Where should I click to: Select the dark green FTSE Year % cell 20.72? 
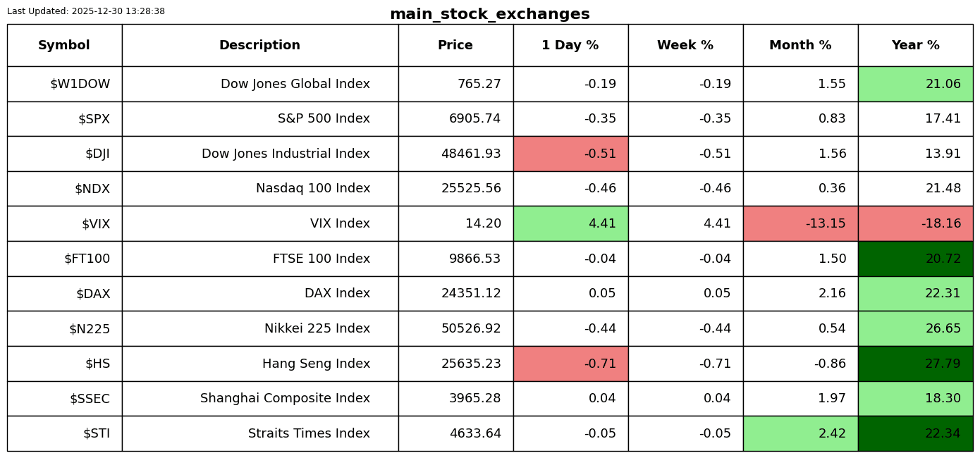pyautogui.click(x=915, y=259)
